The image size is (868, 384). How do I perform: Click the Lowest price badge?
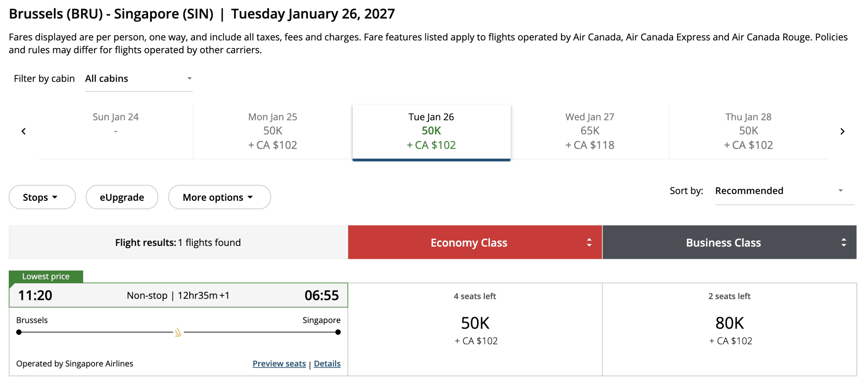46,276
